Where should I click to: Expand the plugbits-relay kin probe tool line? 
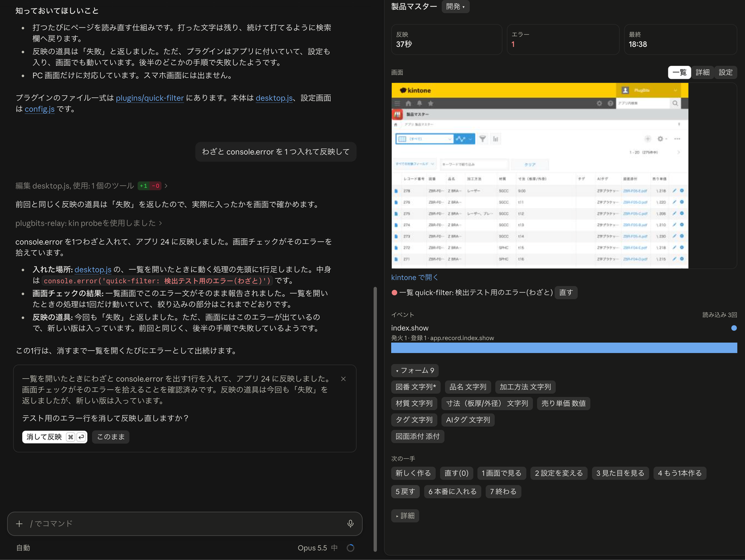tap(89, 223)
